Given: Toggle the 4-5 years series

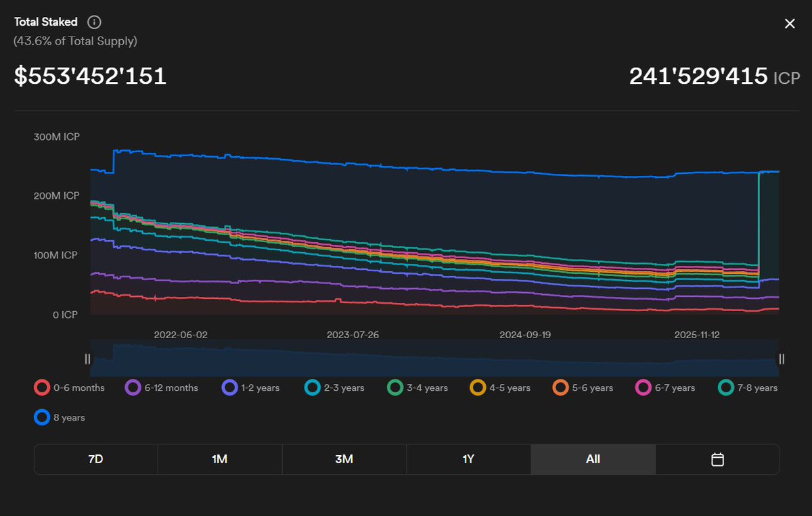Looking at the screenshot, I should click(500, 388).
